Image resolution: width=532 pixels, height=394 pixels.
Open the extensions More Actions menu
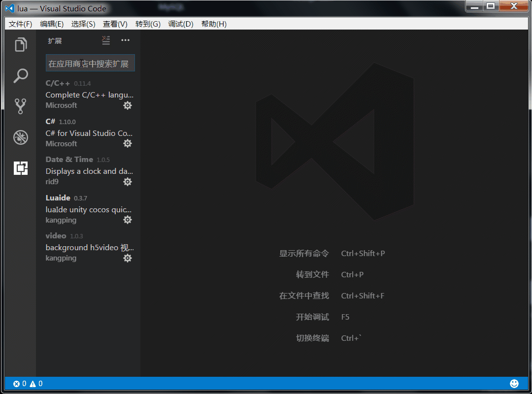click(x=125, y=40)
